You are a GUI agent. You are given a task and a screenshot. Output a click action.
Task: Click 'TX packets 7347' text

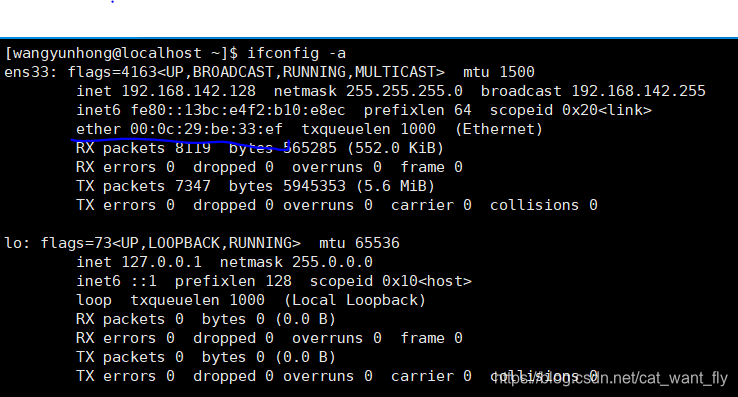tap(144, 186)
